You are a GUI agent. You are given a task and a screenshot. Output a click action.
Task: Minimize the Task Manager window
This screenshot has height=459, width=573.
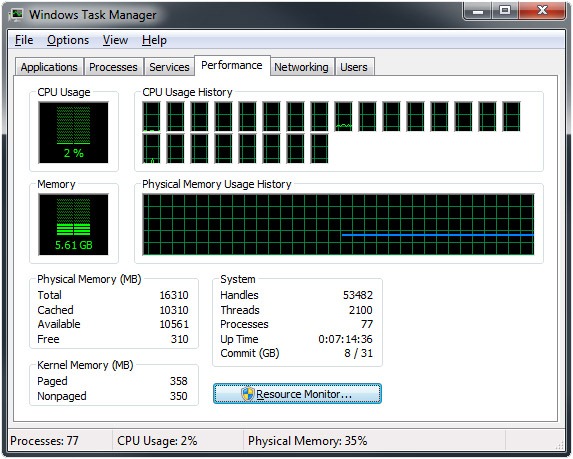point(478,11)
